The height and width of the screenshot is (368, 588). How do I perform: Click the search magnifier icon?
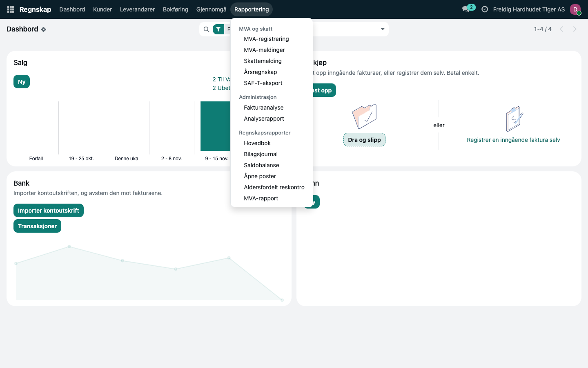(206, 29)
